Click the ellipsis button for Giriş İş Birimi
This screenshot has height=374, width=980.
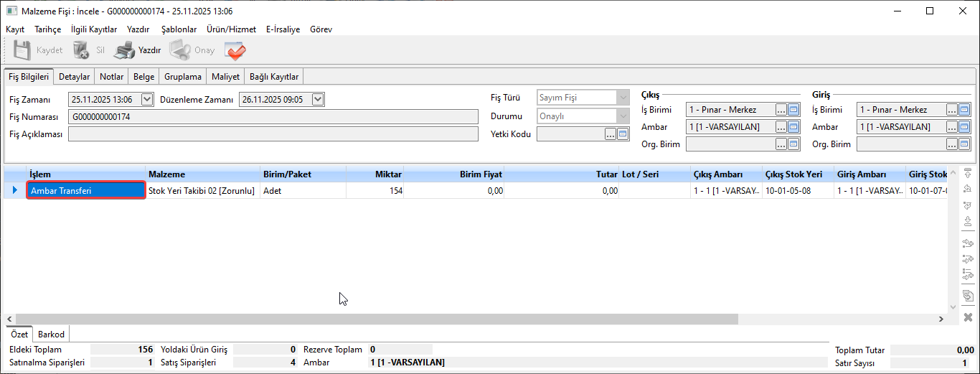(x=951, y=110)
